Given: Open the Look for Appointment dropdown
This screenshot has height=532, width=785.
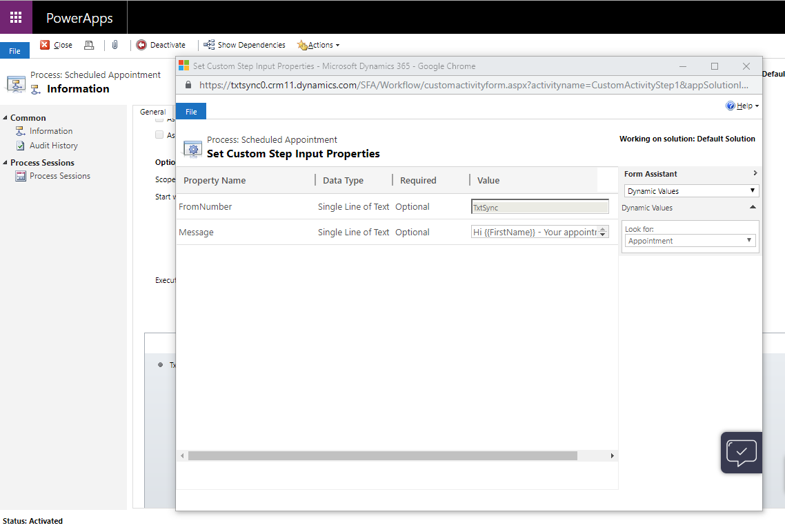Looking at the screenshot, I should click(x=690, y=241).
